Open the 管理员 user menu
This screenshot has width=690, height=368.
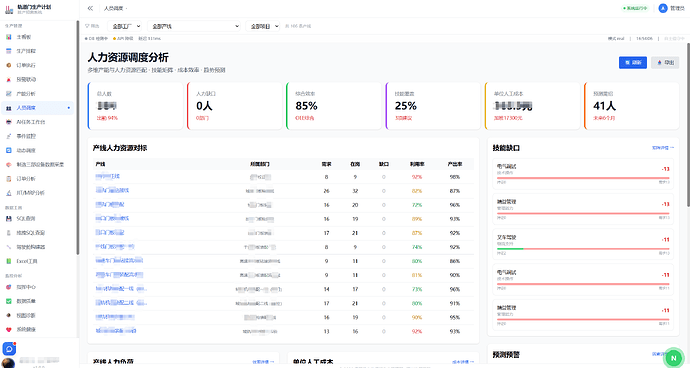(x=672, y=8)
